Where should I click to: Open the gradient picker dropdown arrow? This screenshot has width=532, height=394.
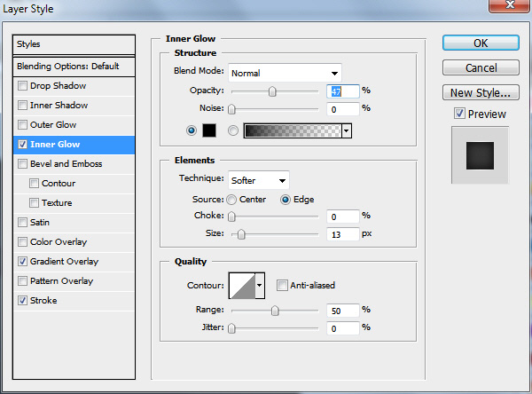click(347, 130)
